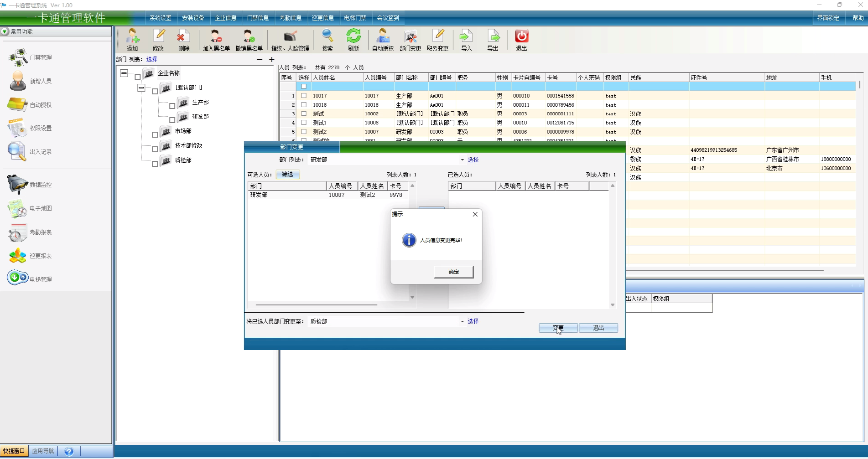Click the 添加 (Add) person icon
This screenshot has height=459, width=868.
132,36
